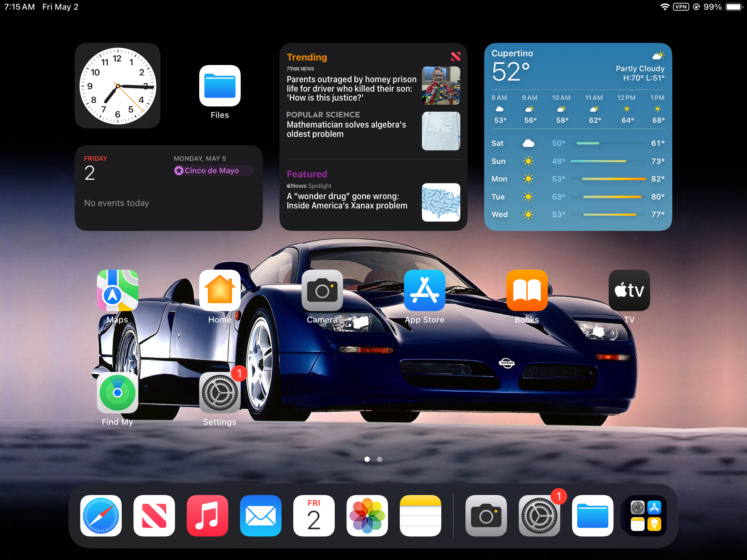Image resolution: width=747 pixels, height=560 pixels.
Task: Open the Maps app
Action: [x=118, y=290]
